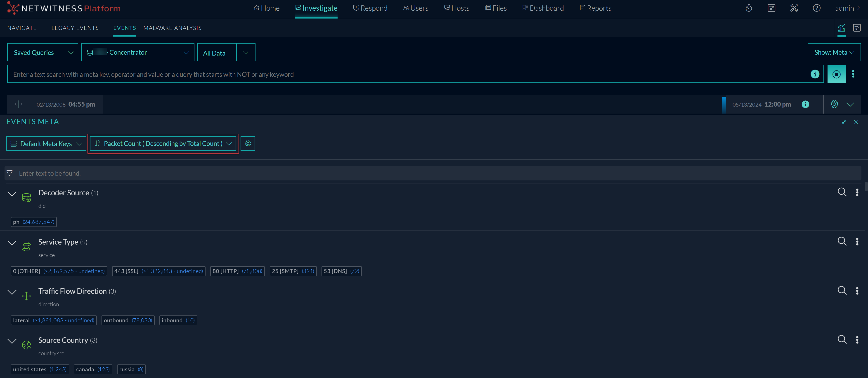The height and width of the screenshot is (378, 868).
Task: Collapse the Decoder Source meta group
Action: pos(12,194)
